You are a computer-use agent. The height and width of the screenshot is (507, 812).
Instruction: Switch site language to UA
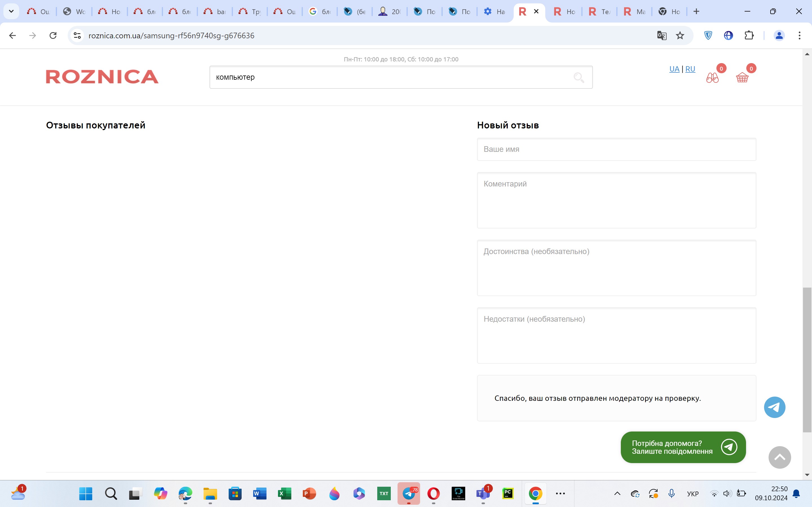point(674,69)
